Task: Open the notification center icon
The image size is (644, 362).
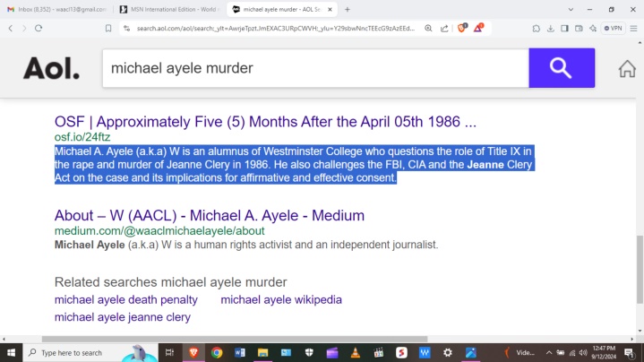Action: (629, 352)
